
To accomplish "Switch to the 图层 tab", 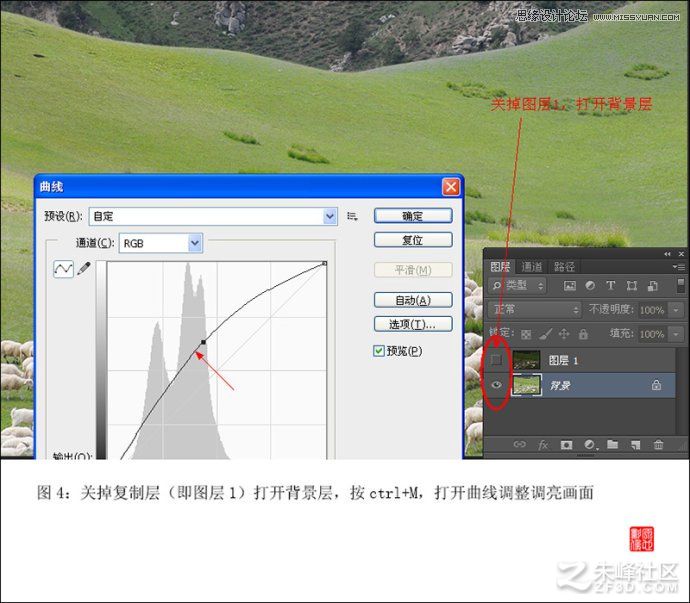I will [x=500, y=267].
